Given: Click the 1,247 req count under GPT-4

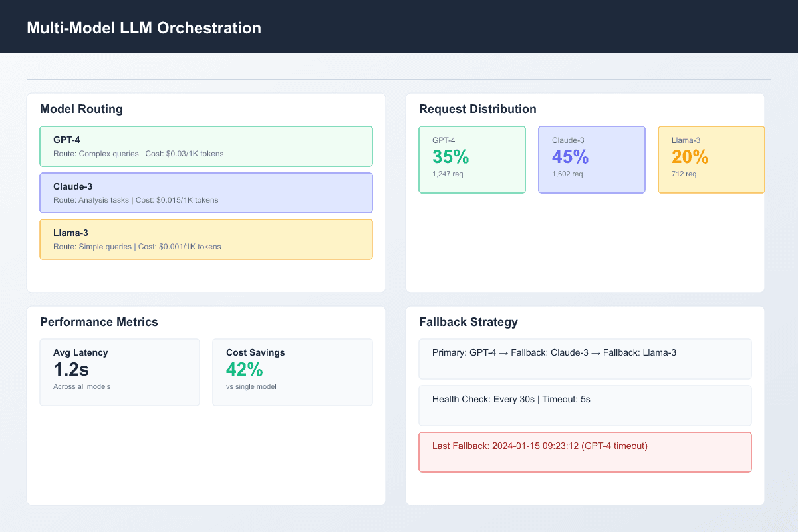Looking at the screenshot, I should (448, 174).
